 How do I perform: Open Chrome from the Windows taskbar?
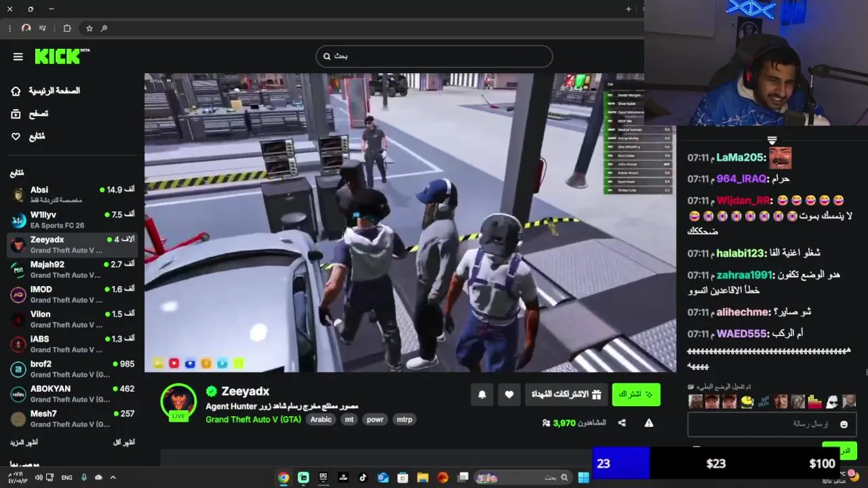pos(283,477)
